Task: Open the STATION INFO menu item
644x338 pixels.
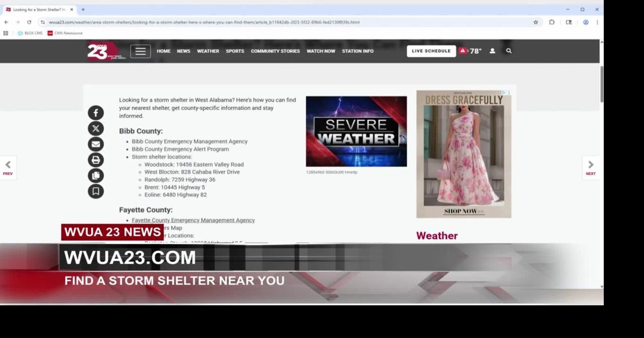Action: (358, 51)
